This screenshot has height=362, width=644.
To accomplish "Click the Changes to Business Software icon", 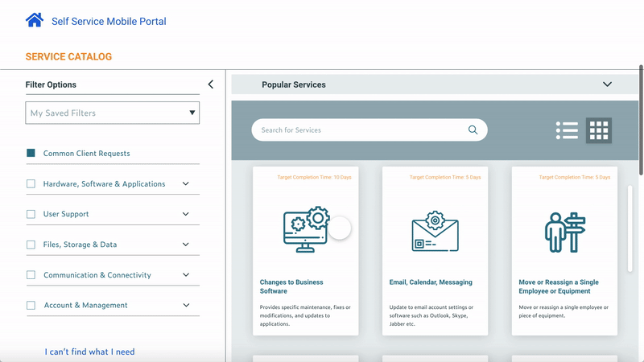I will (307, 229).
